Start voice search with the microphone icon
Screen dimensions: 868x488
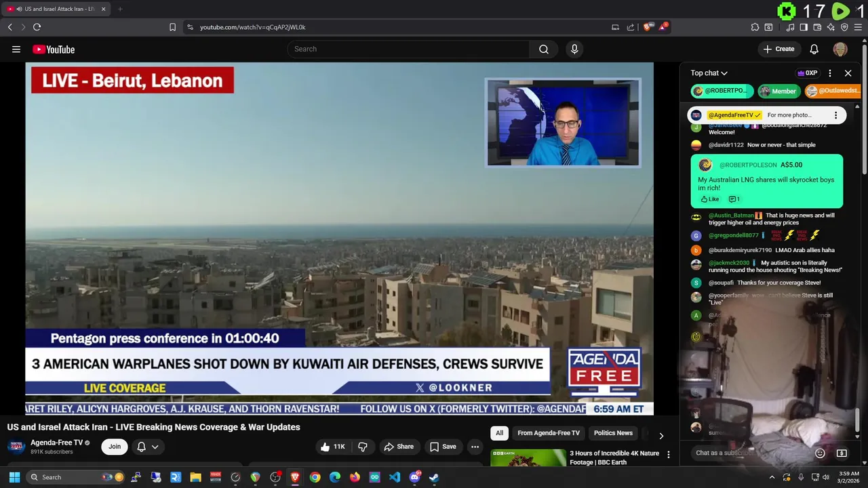pos(574,49)
